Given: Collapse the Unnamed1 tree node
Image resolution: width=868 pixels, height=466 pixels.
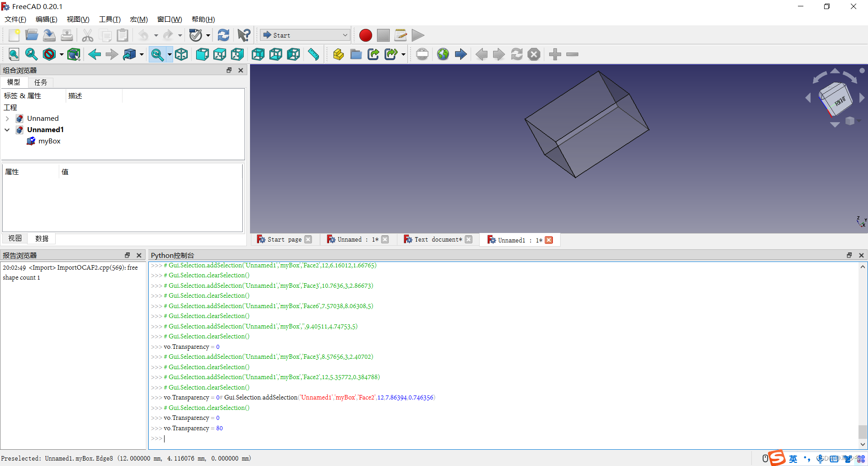Looking at the screenshot, I should point(7,129).
